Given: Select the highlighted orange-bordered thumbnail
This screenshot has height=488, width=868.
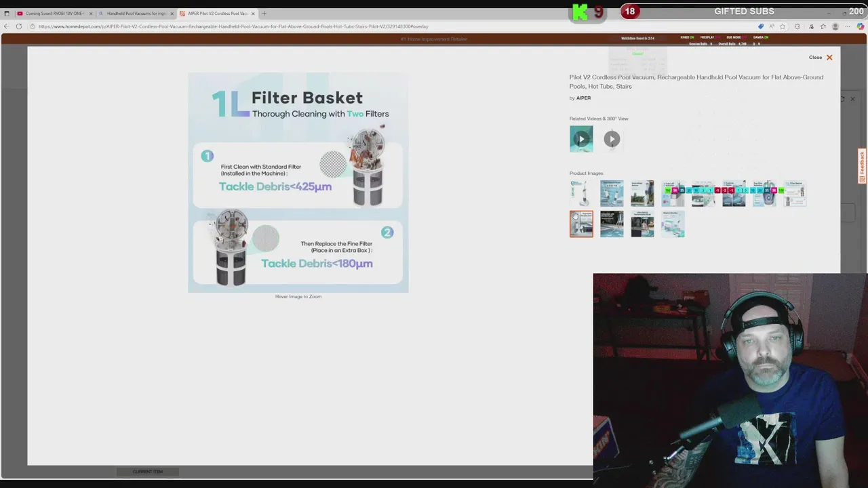Looking at the screenshot, I should point(581,224).
